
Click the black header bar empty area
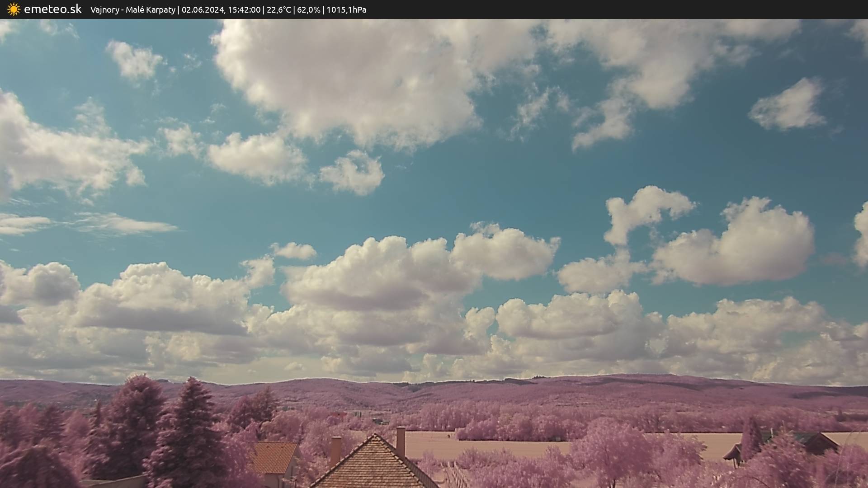pos(633,9)
